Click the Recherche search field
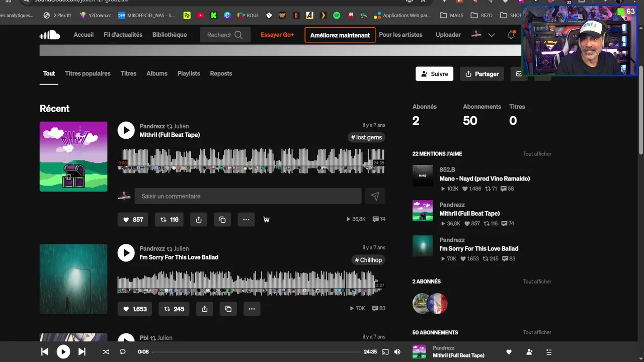Image resolution: width=644 pixels, height=362 pixels. (x=225, y=35)
